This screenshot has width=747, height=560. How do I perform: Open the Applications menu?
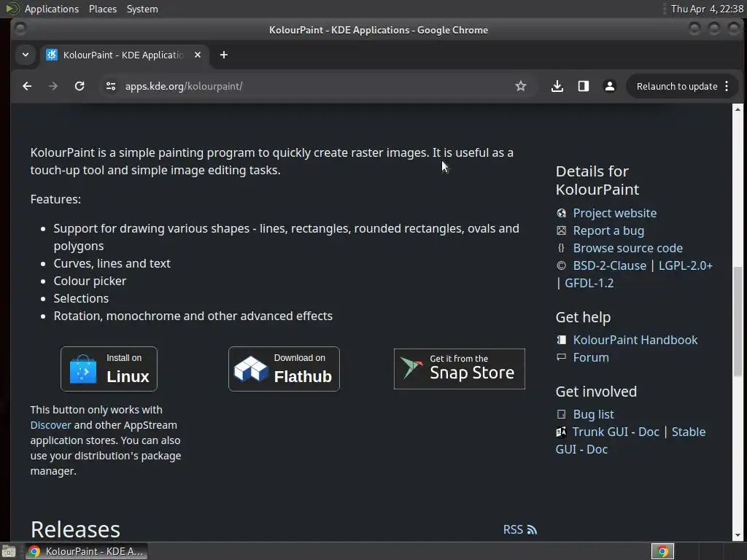[52, 9]
